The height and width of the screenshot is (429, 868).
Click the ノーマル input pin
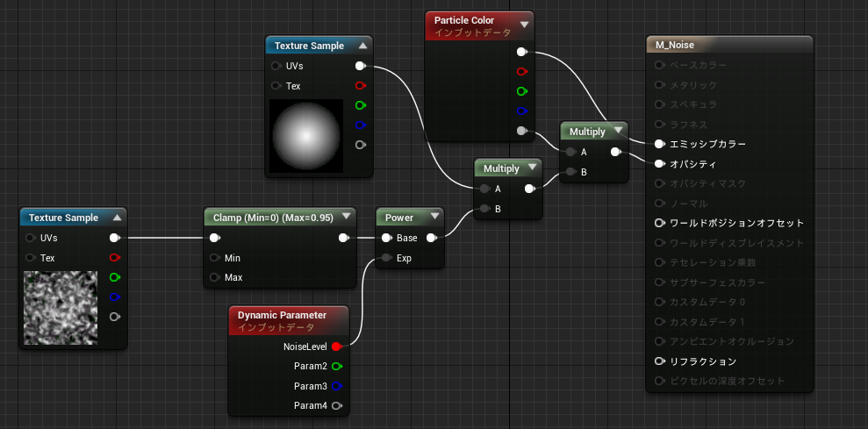coord(659,204)
